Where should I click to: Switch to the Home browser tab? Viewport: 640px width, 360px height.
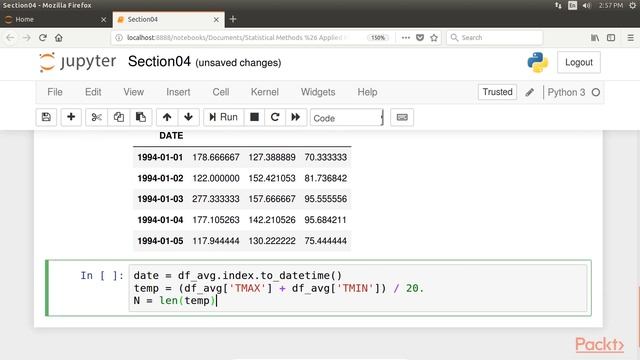coord(55,19)
